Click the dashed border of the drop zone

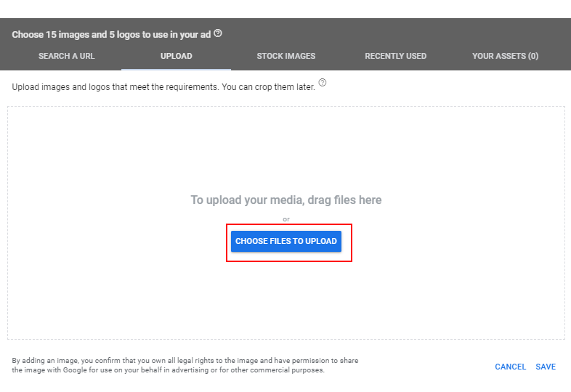click(x=286, y=107)
